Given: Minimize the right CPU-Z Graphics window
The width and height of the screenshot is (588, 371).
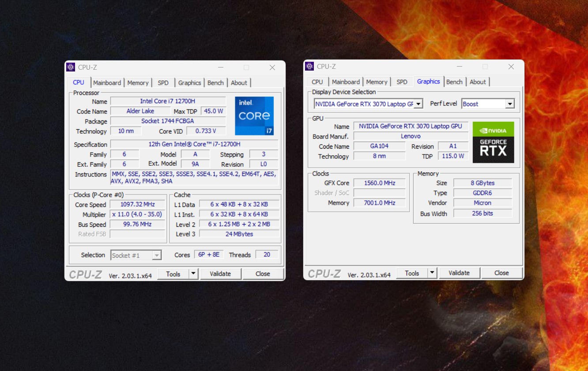Looking at the screenshot, I should click(x=459, y=67).
